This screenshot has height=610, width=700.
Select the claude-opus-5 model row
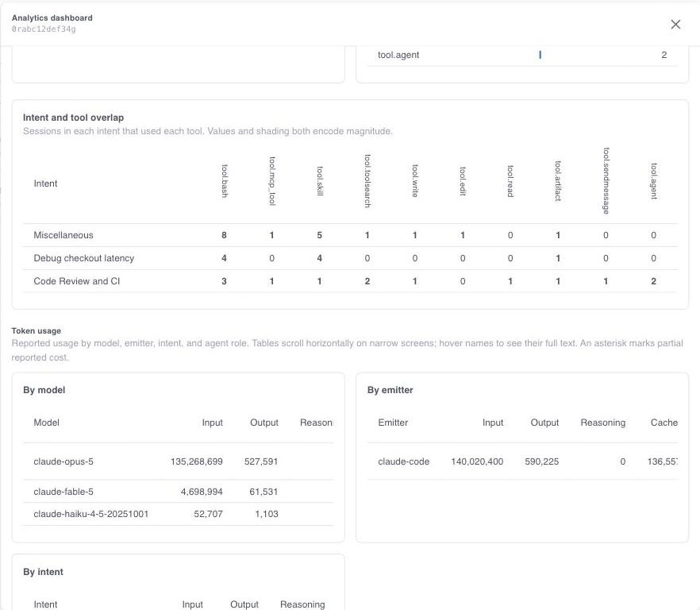(178, 461)
